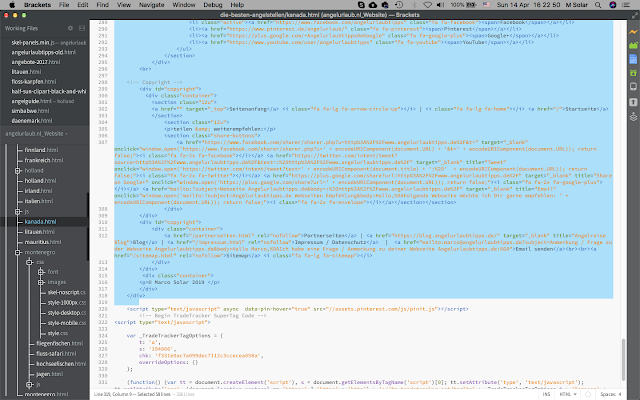Split the editor view icon
Image resolution: width=640 pixels, height=400 pixels.
(x=82, y=28)
